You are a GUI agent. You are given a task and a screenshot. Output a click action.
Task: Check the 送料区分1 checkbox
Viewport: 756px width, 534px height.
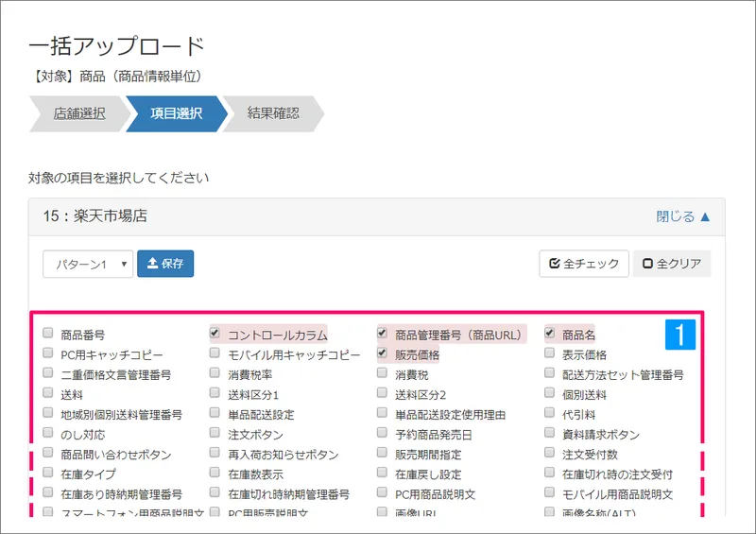pyautogui.click(x=215, y=392)
